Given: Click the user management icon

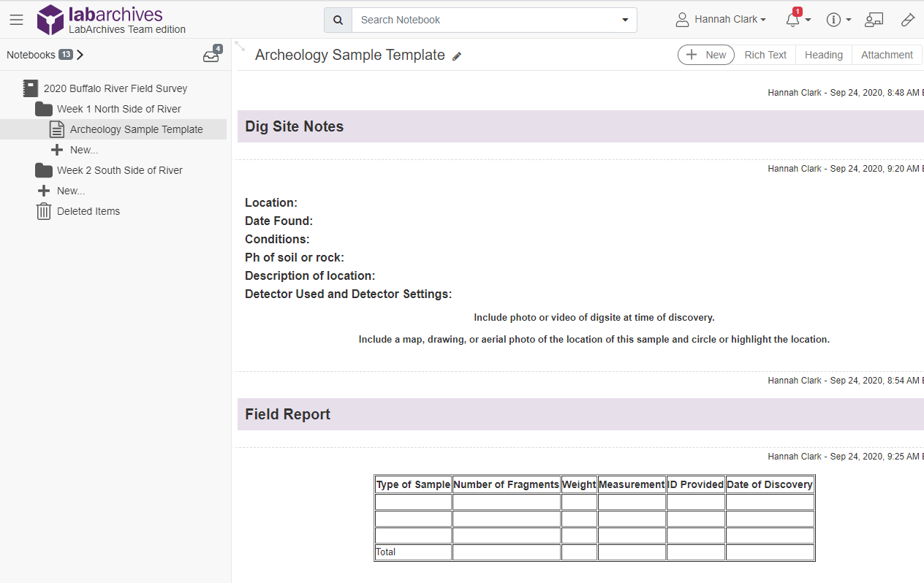Looking at the screenshot, I should pos(874,20).
